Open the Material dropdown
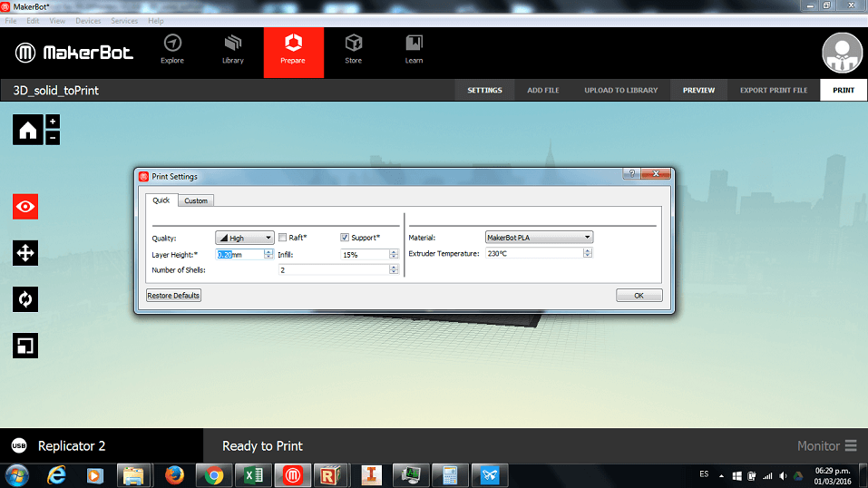This screenshot has height=488, width=868. (x=539, y=237)
